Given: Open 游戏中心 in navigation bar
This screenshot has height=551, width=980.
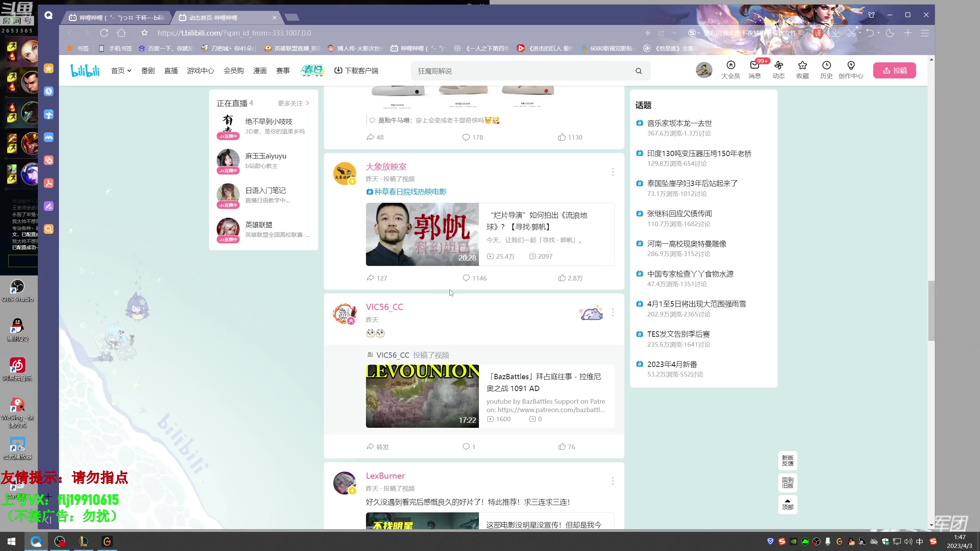Looking at the screenshot, I should 201,70.
